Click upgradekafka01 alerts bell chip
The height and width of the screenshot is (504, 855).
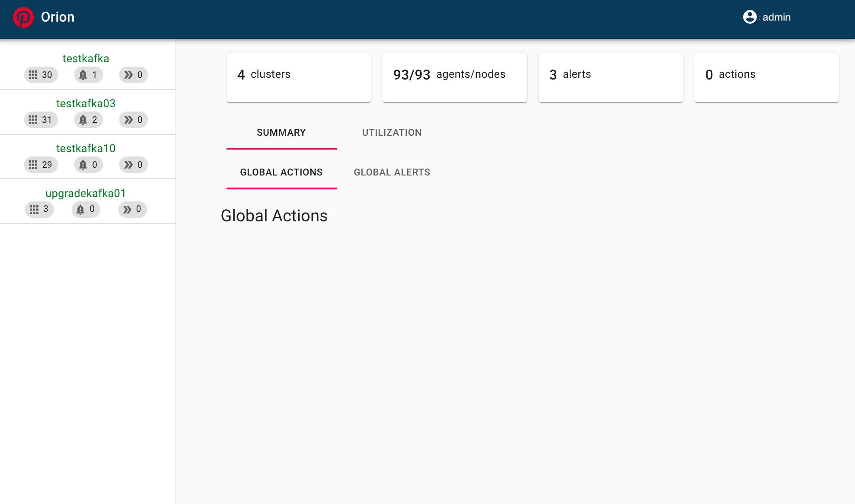tap(86, 209)
